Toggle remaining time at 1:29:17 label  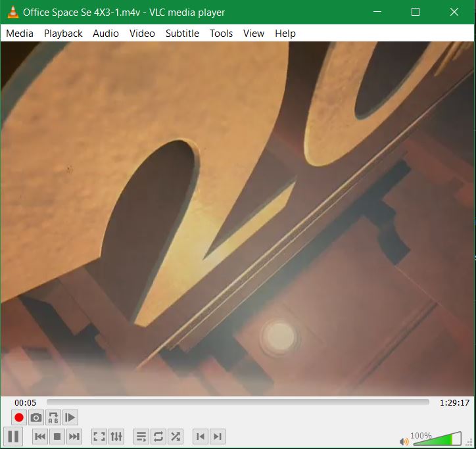[454, 402]
